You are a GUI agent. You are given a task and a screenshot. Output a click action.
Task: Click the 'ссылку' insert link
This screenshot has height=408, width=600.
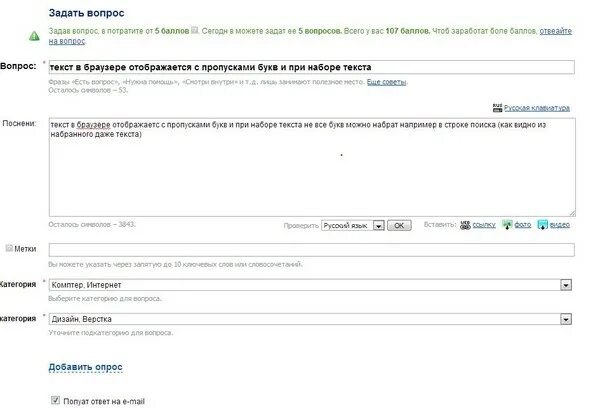point(484,226)
